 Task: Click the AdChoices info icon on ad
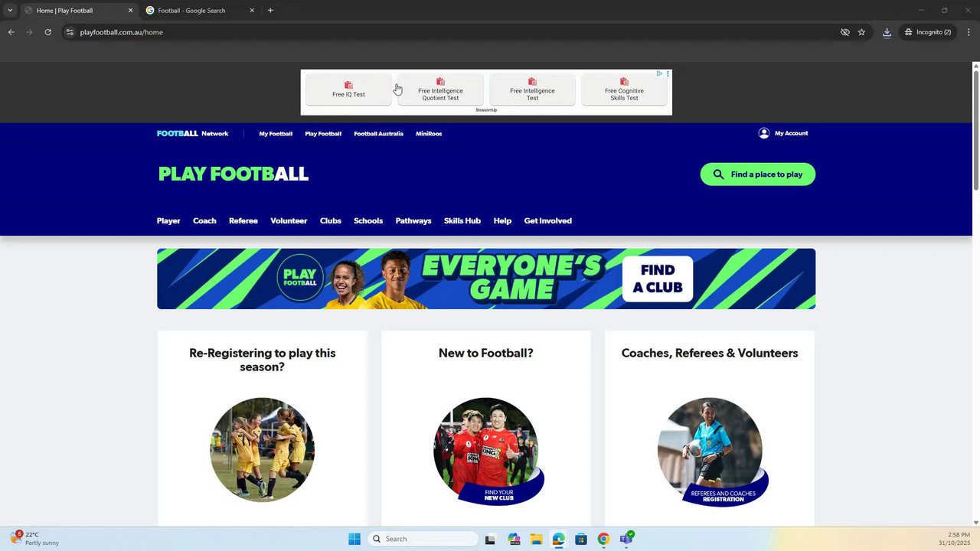(660, 73)
